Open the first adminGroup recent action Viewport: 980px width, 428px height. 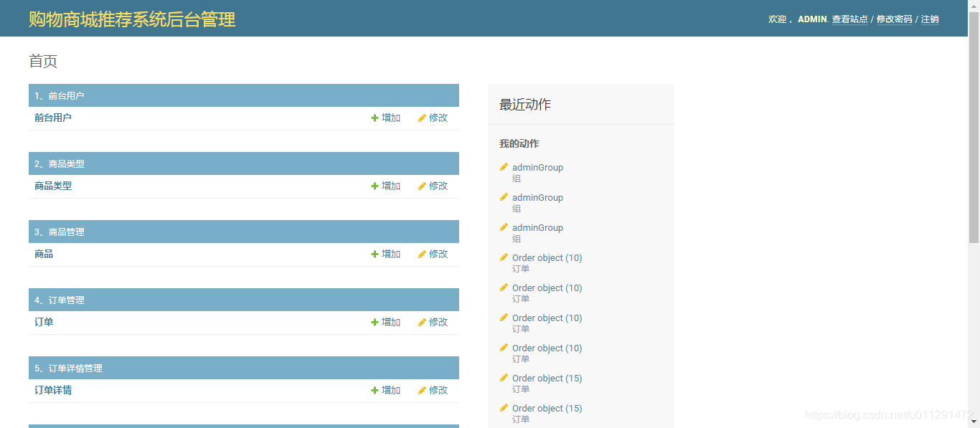tap(537, 167)
